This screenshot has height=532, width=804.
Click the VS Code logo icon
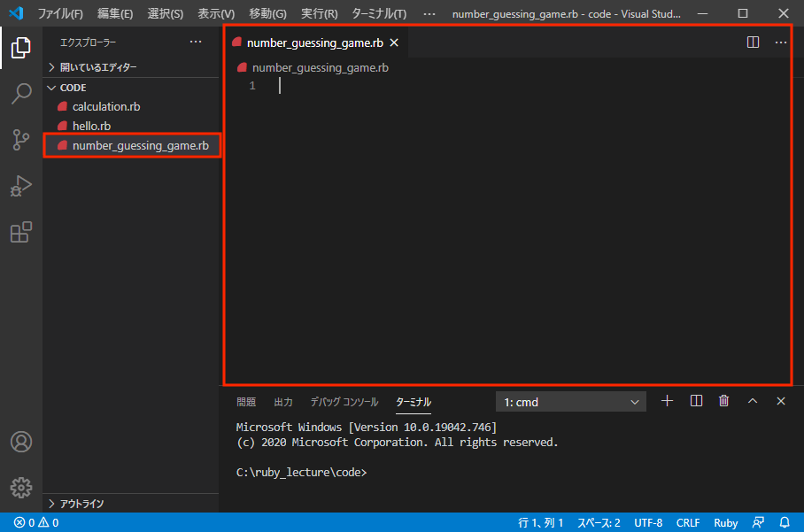(x=16, y=13)
